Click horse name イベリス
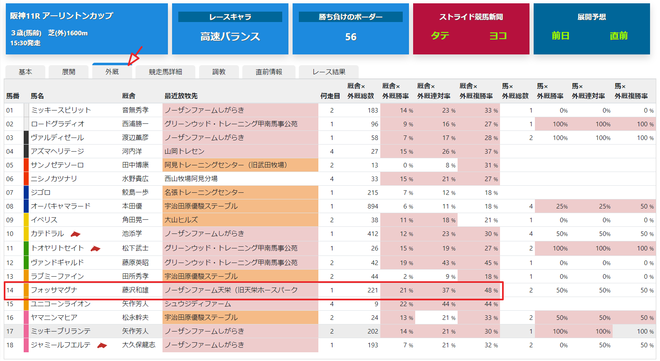660x361 pixels. [x=44, y=220]
